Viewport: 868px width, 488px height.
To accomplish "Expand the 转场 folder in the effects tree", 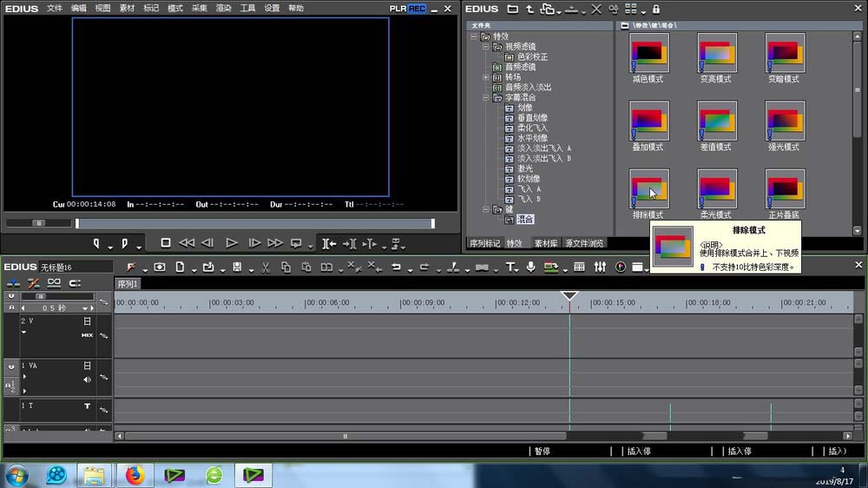I will 486,77.
